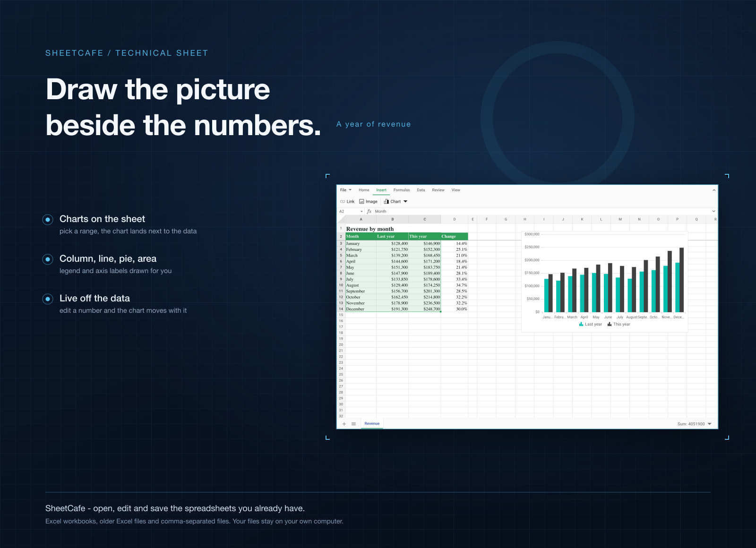Open the File menu dropdown

click(346, 190)
